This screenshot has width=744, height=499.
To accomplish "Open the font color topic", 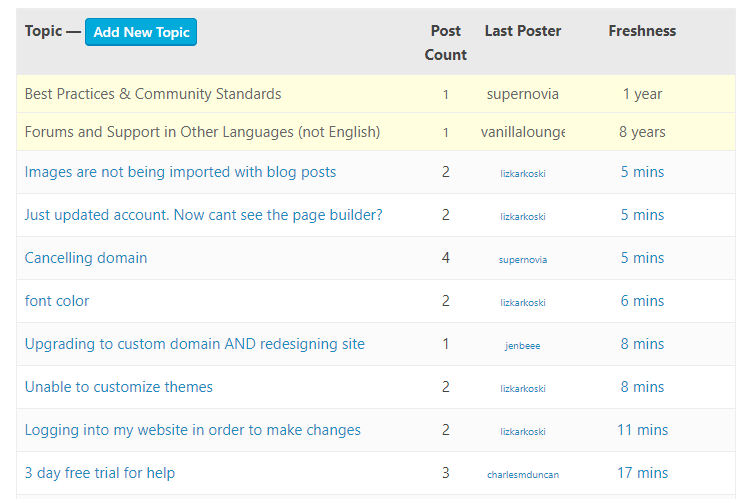I will 57,301.
